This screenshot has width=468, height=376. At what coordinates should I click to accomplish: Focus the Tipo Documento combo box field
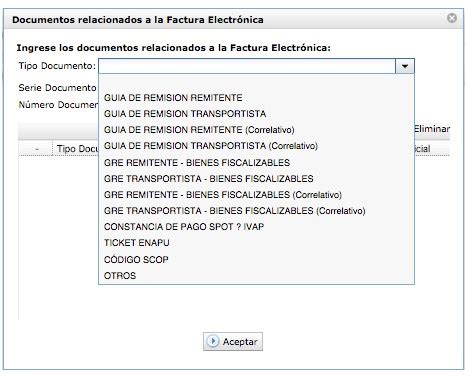coord(247,66)
